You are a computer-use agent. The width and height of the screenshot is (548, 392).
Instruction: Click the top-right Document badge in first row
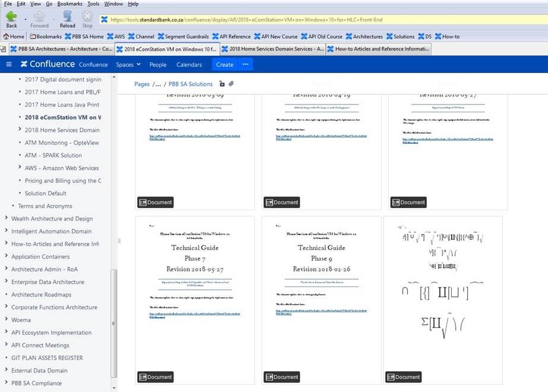408,203
